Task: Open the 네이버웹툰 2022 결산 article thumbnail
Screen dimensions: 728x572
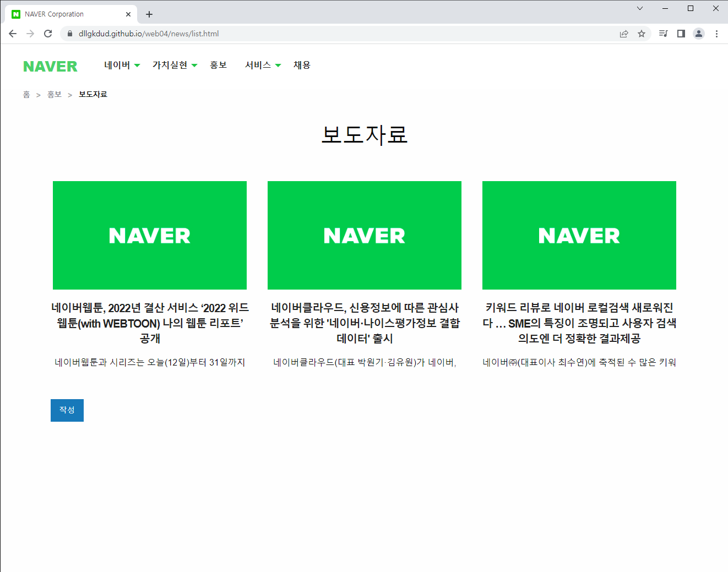Action: click(149, 235)
